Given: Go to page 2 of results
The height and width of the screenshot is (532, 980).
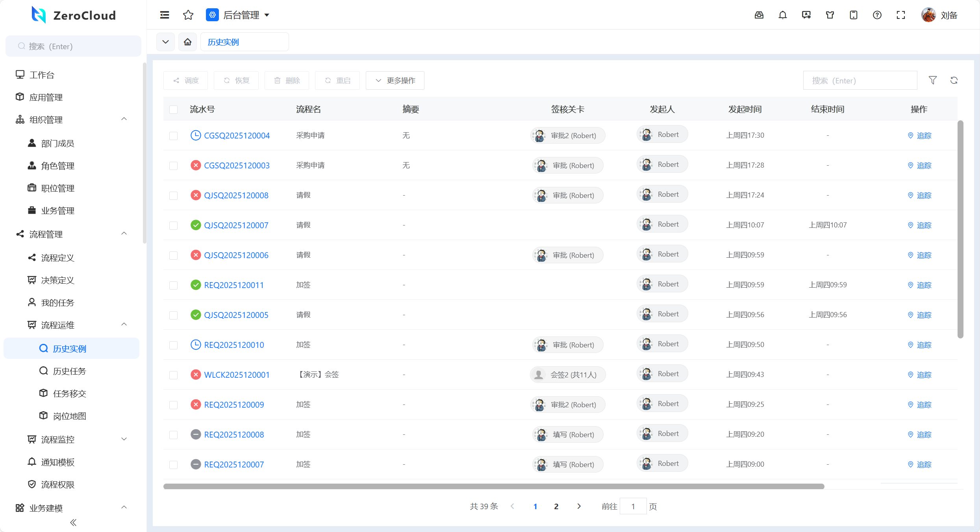Looking at the screenshot, I should tap(556, 506).
